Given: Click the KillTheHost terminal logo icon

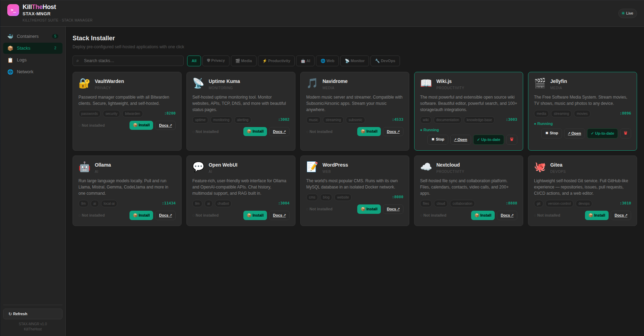Looking at the screenshot, I should [13, 10].
